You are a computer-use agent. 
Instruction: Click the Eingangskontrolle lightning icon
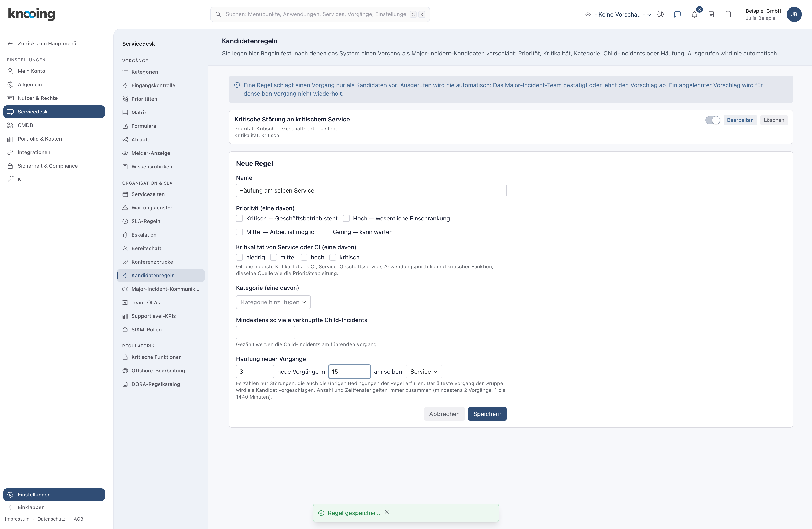tap(125, 85)
